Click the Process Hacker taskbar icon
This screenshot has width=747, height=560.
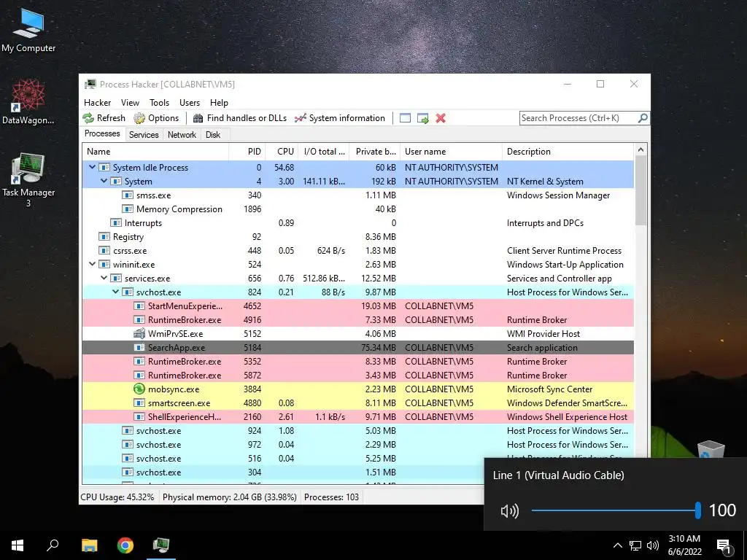coord(161,545)
